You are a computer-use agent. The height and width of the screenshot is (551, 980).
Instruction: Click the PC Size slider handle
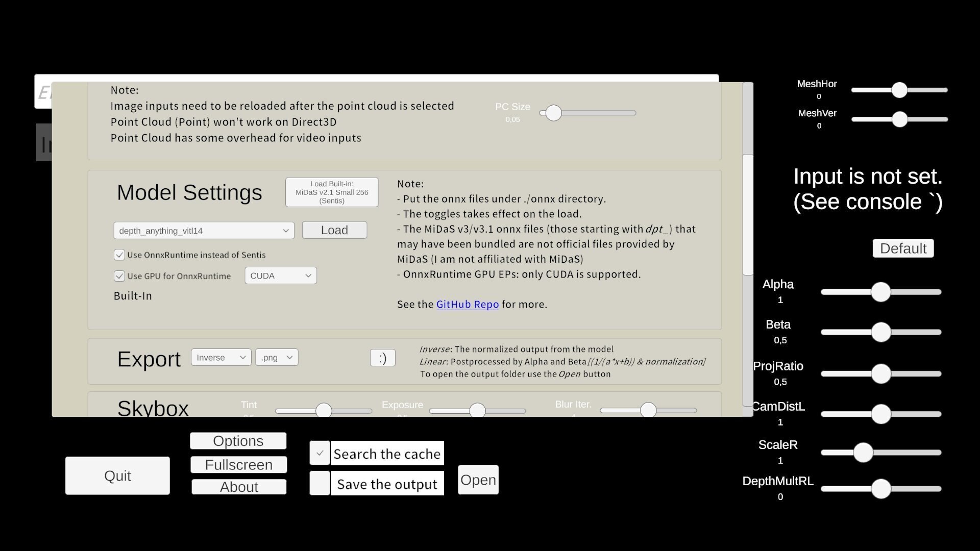[553, 113]
